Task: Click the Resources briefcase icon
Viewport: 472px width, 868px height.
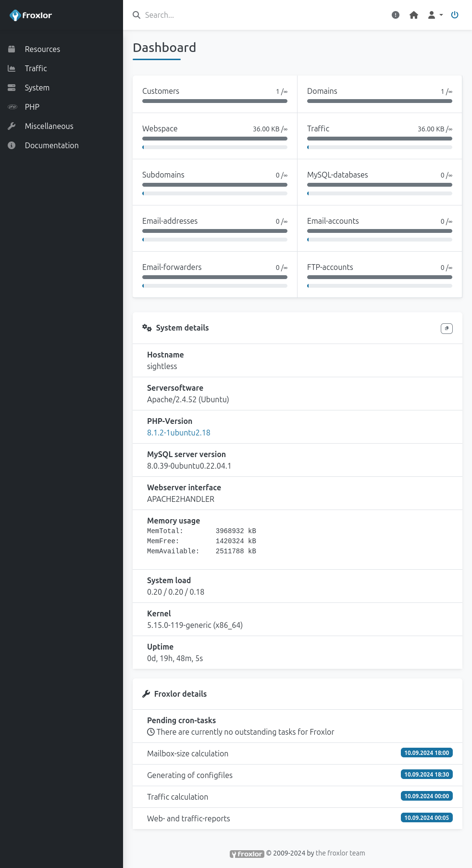Action: 12,49
